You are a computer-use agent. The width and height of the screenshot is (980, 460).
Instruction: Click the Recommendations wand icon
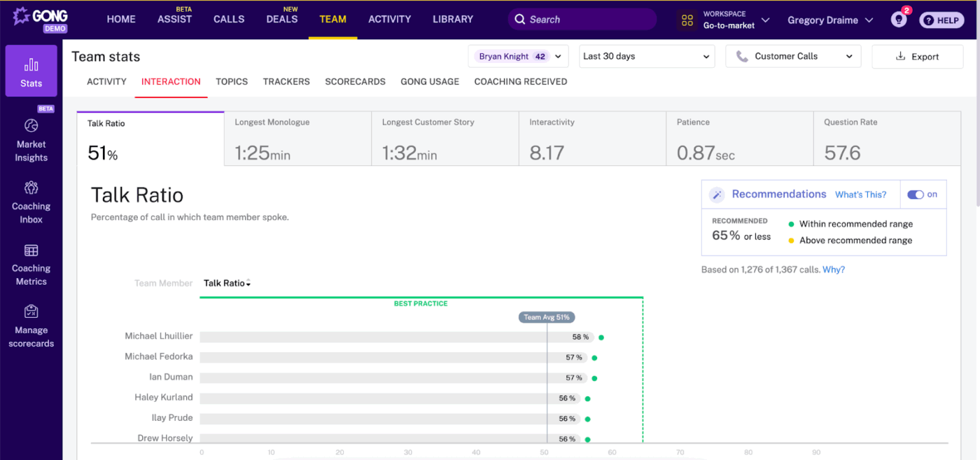point(717,194)
